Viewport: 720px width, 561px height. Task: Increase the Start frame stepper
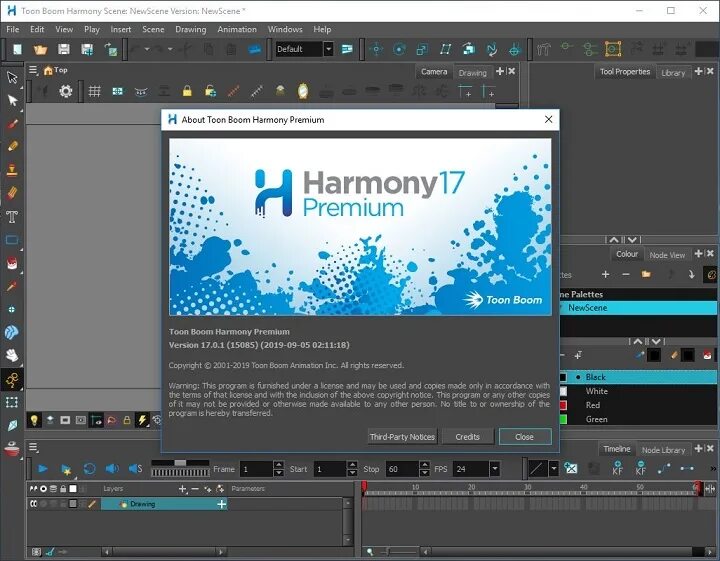(352, 465)
